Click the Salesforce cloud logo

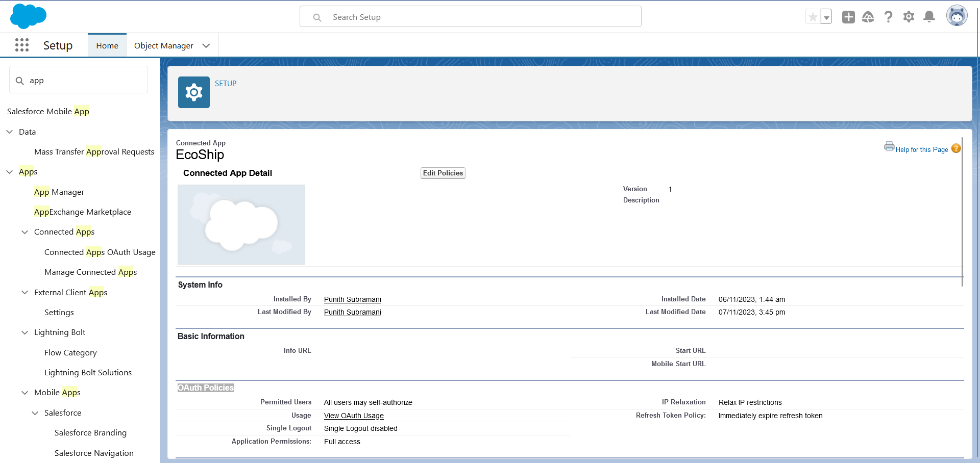point(28,16)
